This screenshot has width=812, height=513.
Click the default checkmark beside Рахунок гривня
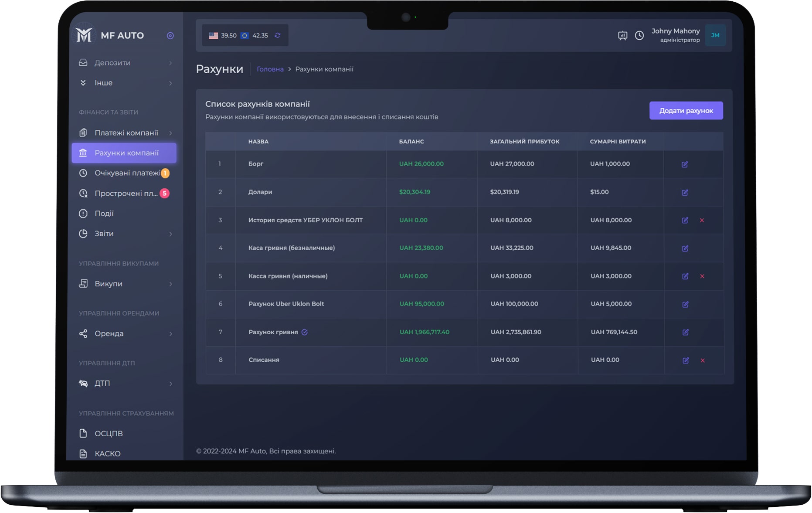305,332
